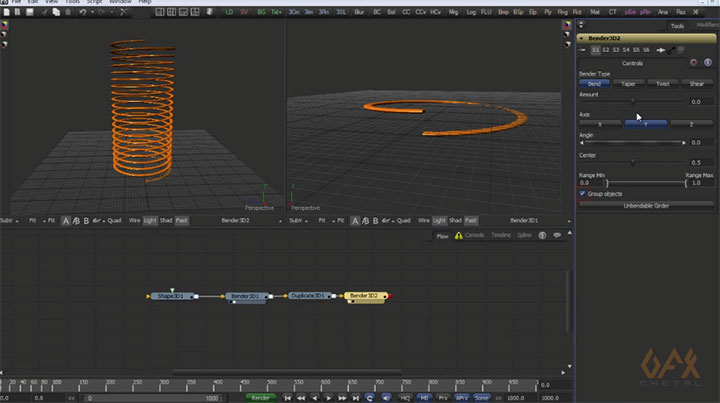Image resolution: width=720 pixels, height=403 pixels.
Task: Select the single-view layout icon
Action: [x=159, y=12]
